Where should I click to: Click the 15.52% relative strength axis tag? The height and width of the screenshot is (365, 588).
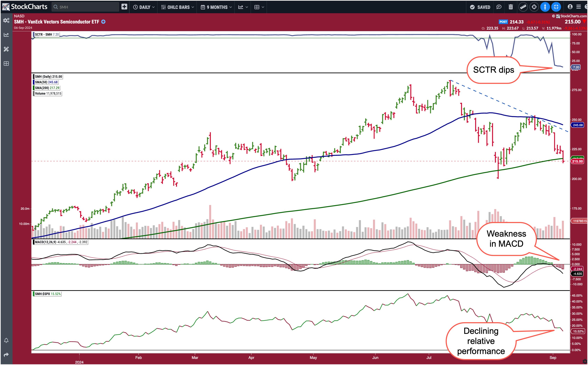tap(578, 331)
